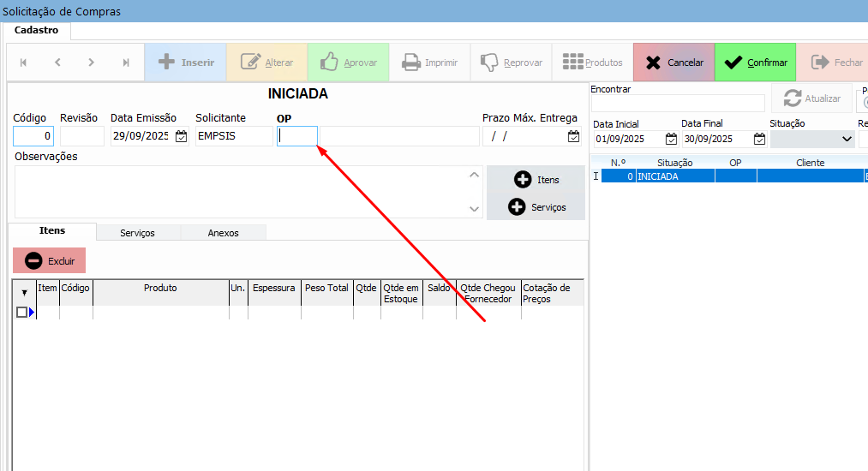
Task: Open calendar picker for Data Inicial
Action: tap(671, 139)
